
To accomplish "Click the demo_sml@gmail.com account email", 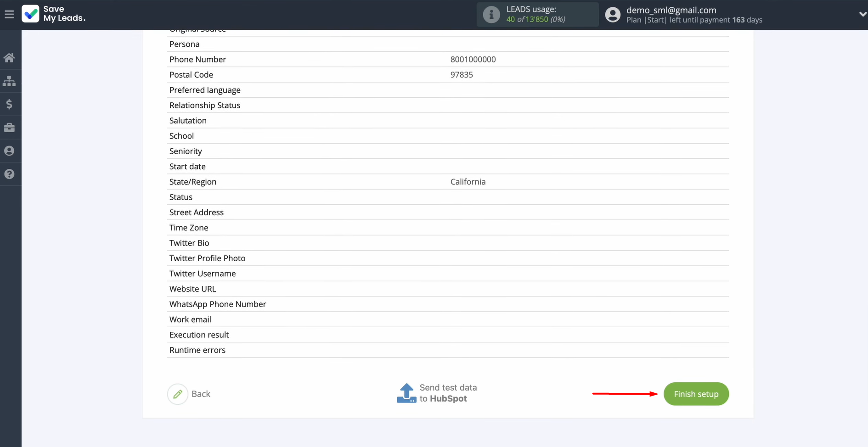I will (671, 10).
